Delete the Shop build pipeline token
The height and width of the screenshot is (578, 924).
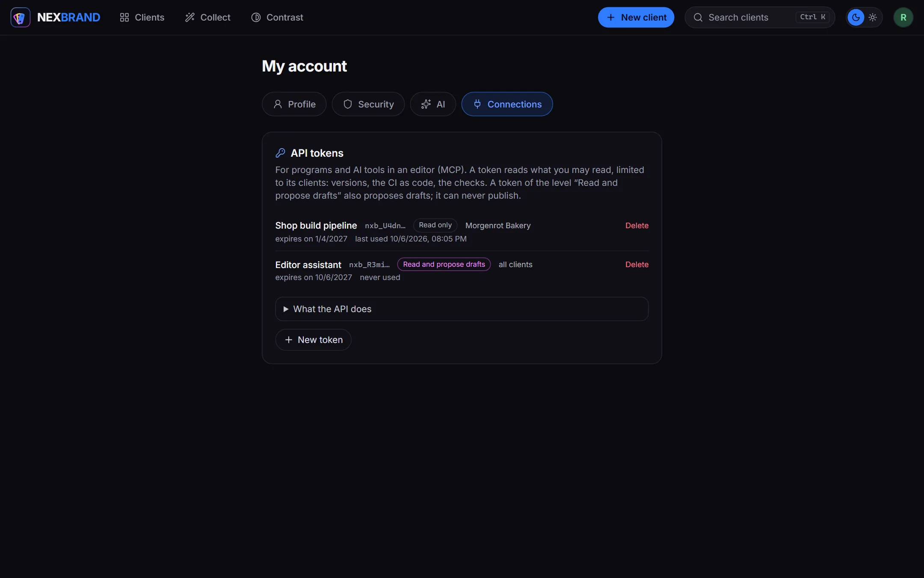(637, 226)
